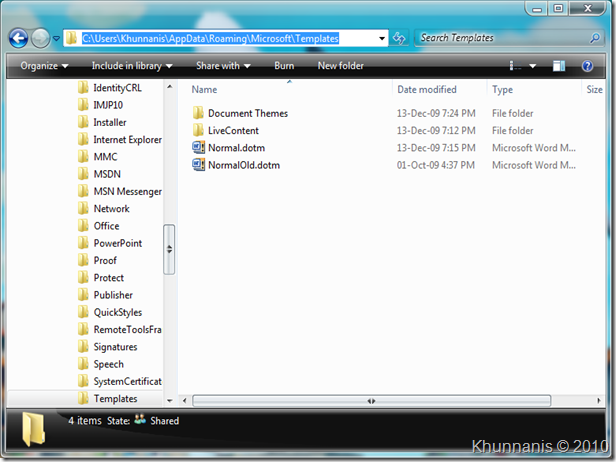Viewport: 616px width, 462px height.
Task: Click the Normal.dotm file name
Action: (x=236, y=148)
